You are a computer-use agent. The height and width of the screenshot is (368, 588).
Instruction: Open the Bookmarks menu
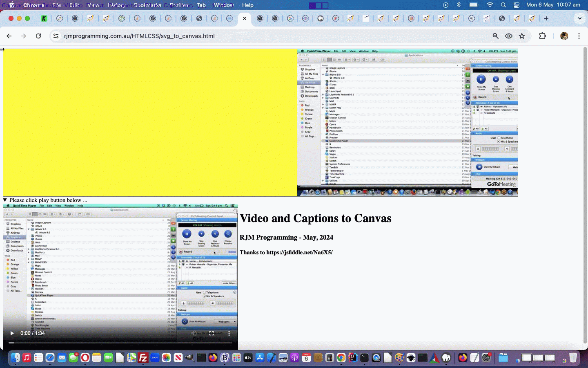click(147, 5)
